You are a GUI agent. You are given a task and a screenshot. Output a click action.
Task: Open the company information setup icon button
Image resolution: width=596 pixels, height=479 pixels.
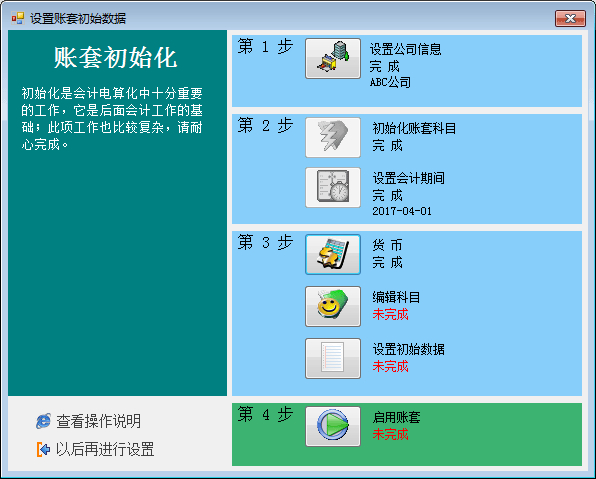pyautogui.click(x=333, y=59)
